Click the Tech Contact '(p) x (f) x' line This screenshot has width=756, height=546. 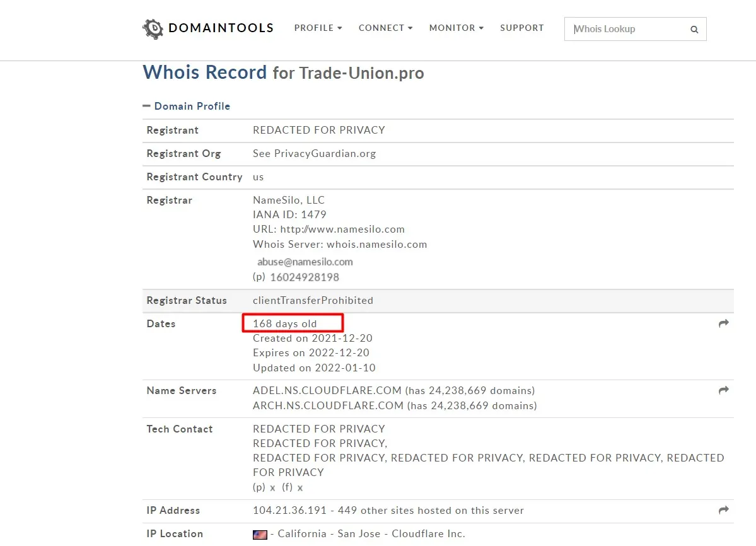pos(277,487)
